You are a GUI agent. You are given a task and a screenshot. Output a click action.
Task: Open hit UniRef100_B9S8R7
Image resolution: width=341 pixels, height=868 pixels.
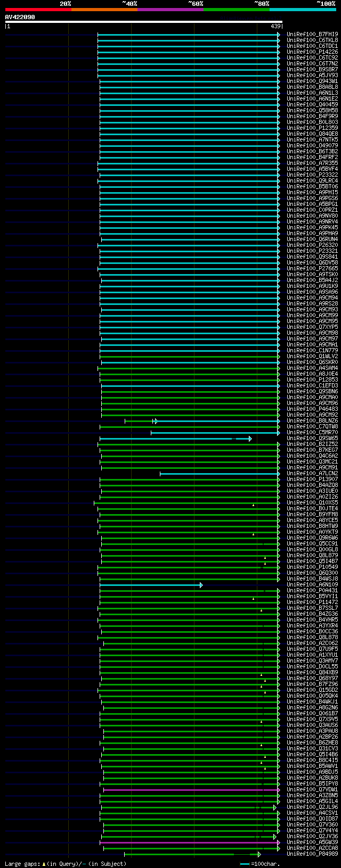pos(312,70)
